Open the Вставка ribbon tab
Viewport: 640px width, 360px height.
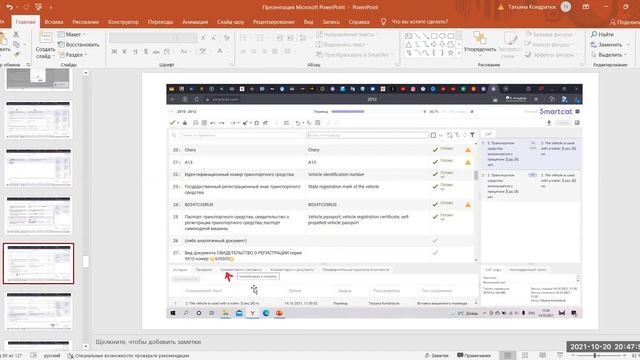(53, 22)
